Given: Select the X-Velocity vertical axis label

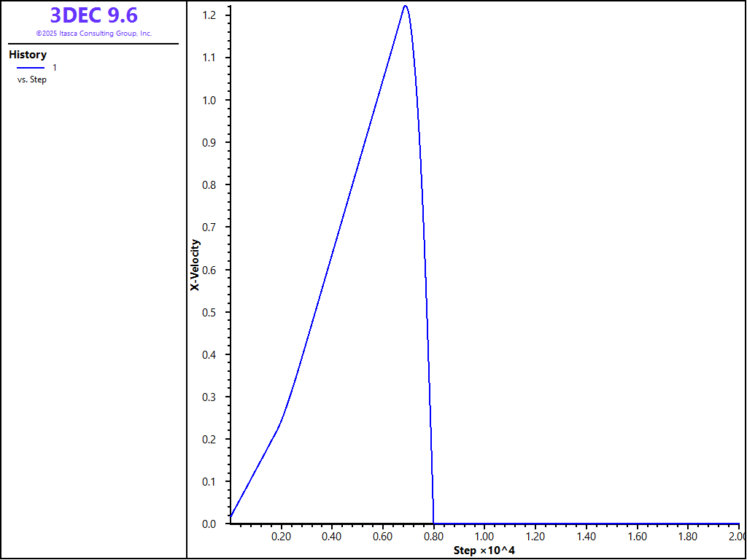Looking at the screenshot, I should pyautogui.click(x=195, y=265).
